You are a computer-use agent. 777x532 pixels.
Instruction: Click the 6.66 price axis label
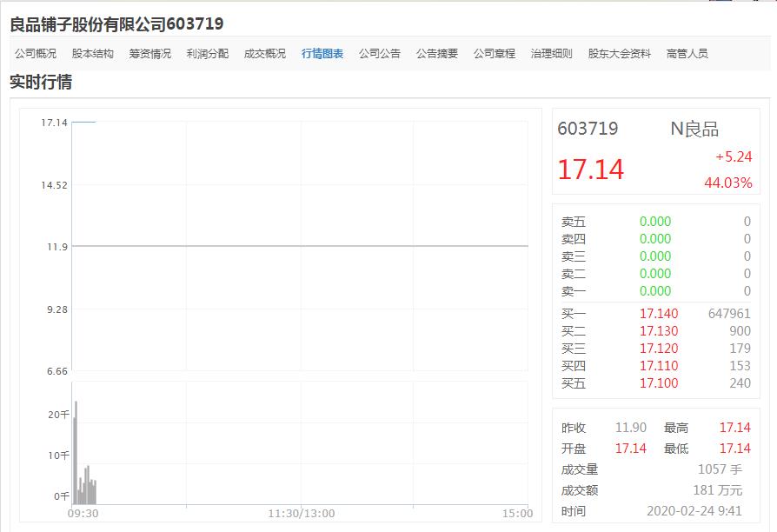57,371
